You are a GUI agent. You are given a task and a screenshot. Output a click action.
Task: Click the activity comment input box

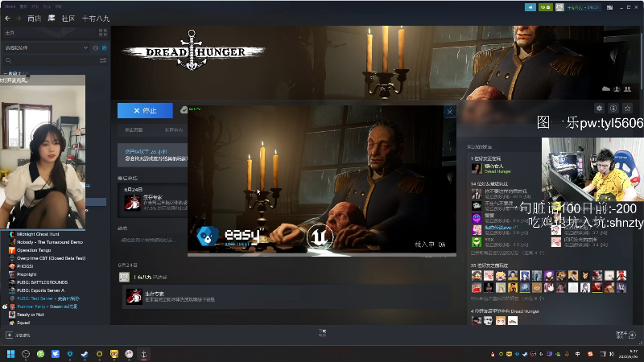[153, 240]
